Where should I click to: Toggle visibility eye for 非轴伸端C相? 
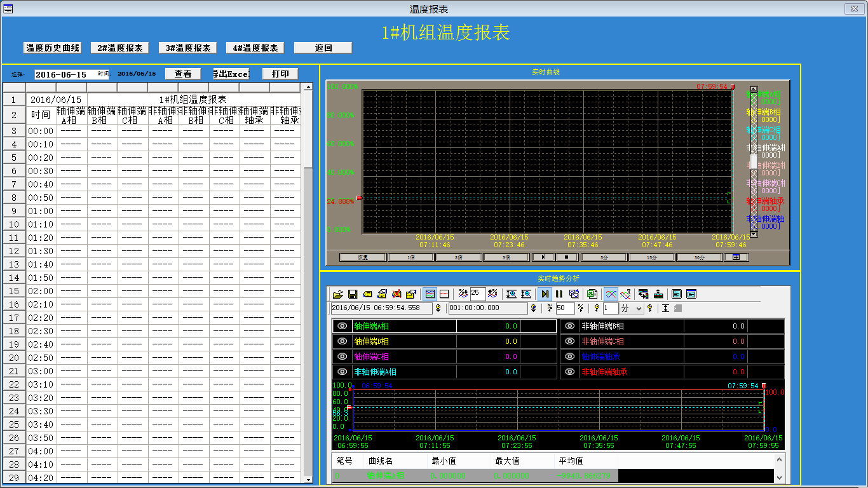570,341
